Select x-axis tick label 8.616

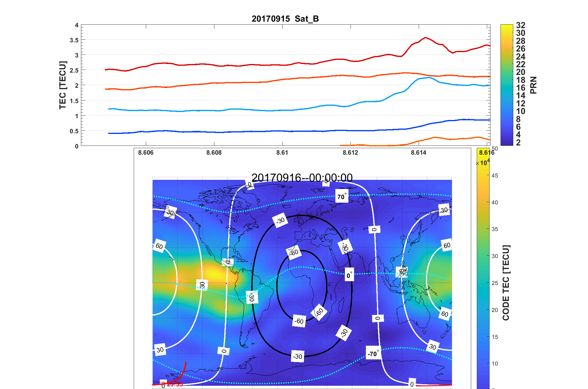click(x=487, y=153)
